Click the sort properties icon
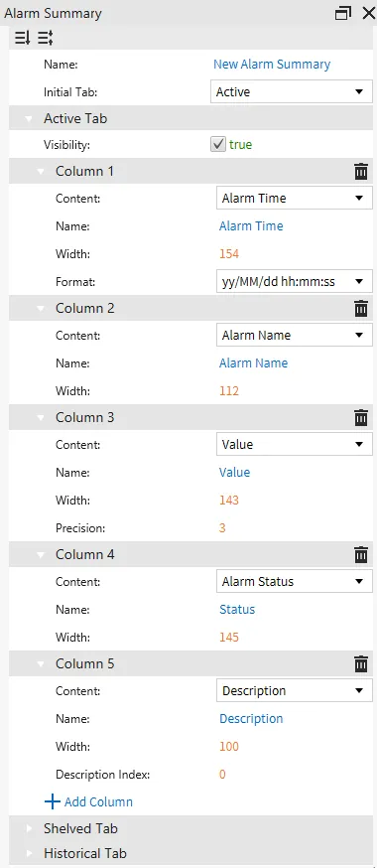Screen dimensions: 377x868 pyautogui.click(x=22, y=38)
